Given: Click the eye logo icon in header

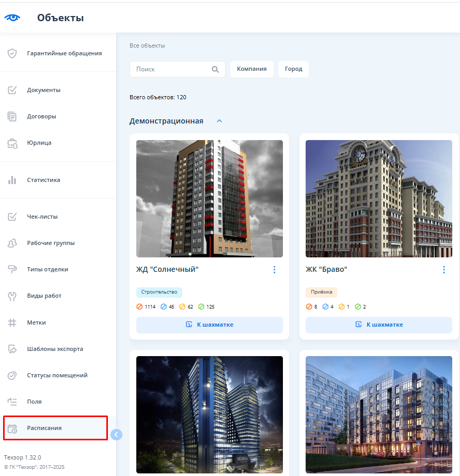Looking at the screenshot, I should (12, 18).
